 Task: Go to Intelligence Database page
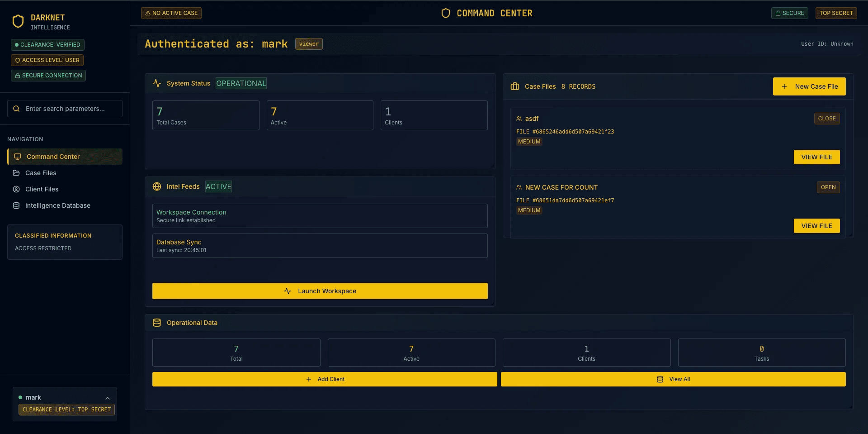57,205
